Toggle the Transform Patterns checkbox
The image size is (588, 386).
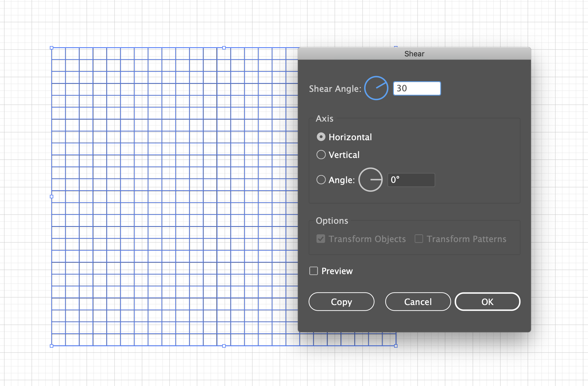click(x=419, y=239)
